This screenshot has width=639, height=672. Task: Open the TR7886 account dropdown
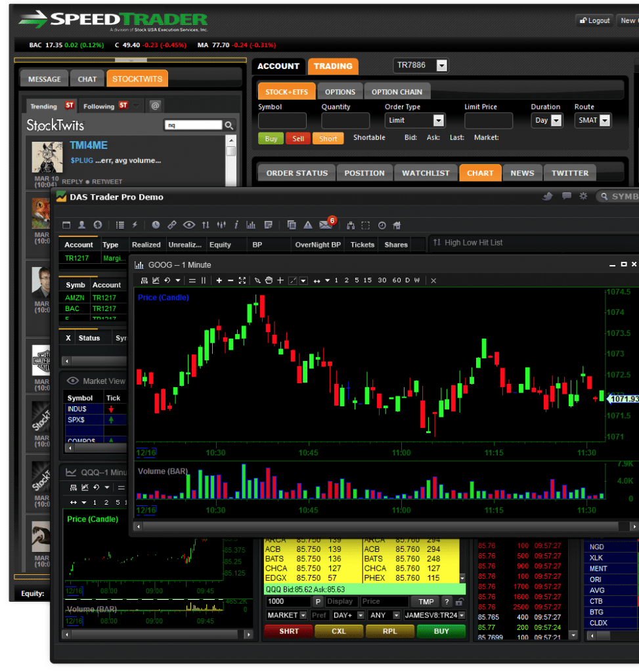coord(442,66)
